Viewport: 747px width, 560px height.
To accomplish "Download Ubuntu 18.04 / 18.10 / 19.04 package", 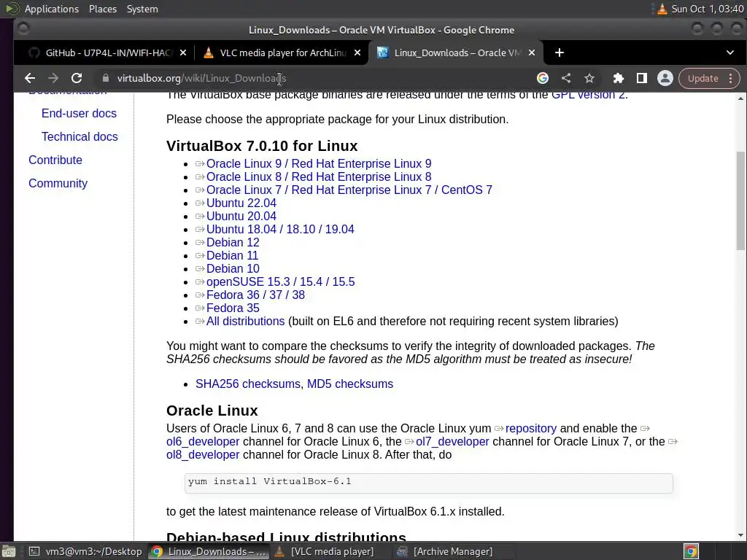I will point(280,229).
